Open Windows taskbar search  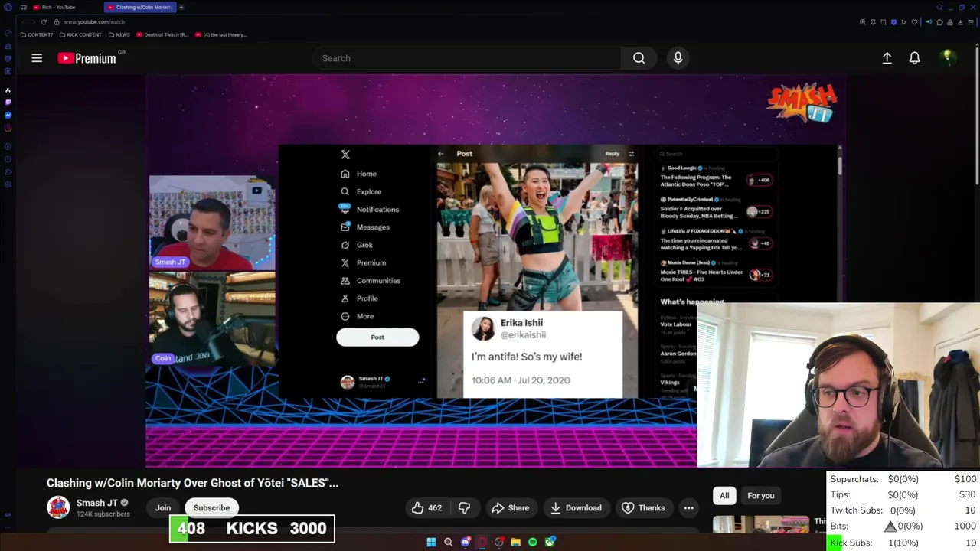(448, 542)
